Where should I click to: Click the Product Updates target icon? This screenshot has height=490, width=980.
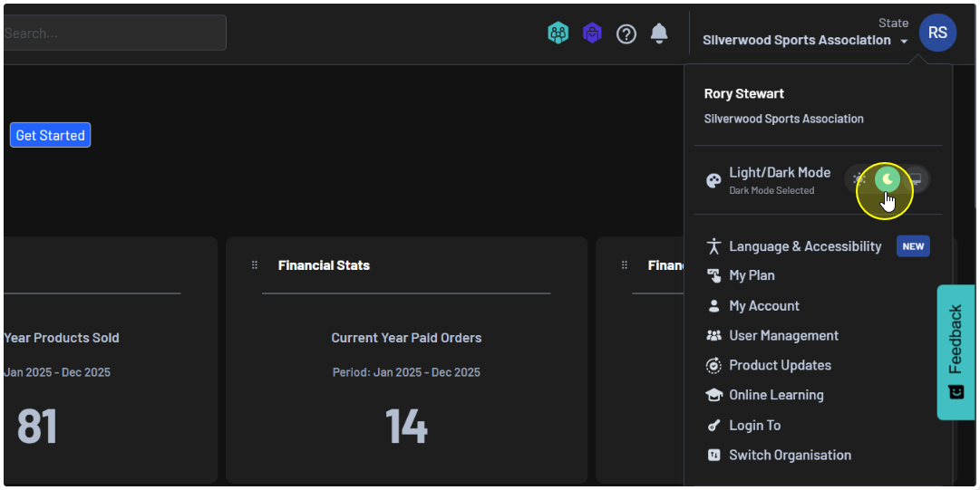(x=713, y=366)
